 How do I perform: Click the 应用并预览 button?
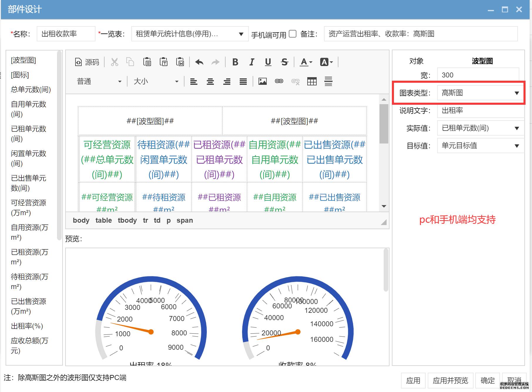tap(450, 381)
